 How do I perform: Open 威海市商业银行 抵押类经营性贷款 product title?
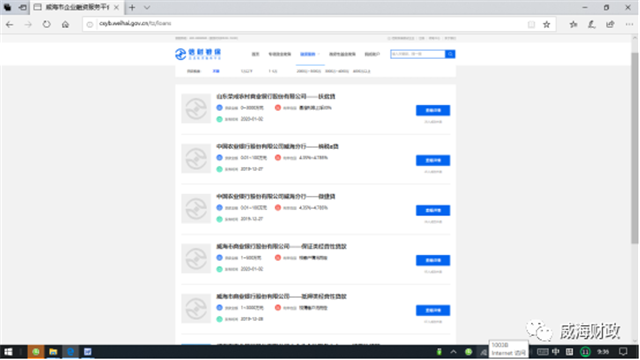tap(281, 297)
